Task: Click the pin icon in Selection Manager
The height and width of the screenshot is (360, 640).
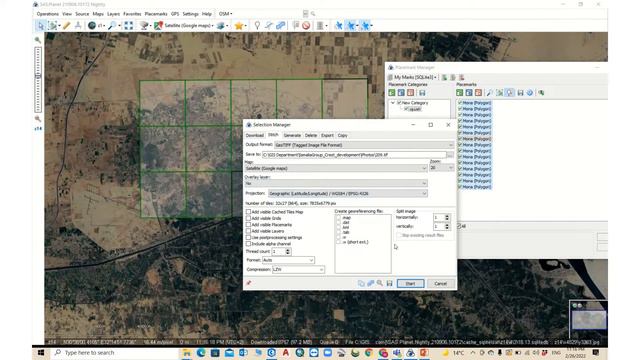Action: point(249,283)
